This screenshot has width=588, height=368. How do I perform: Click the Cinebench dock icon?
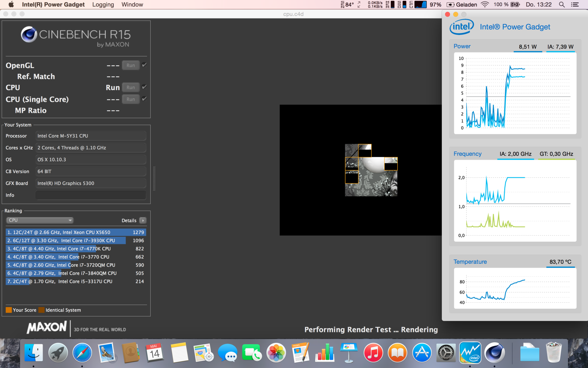point(494,353)
